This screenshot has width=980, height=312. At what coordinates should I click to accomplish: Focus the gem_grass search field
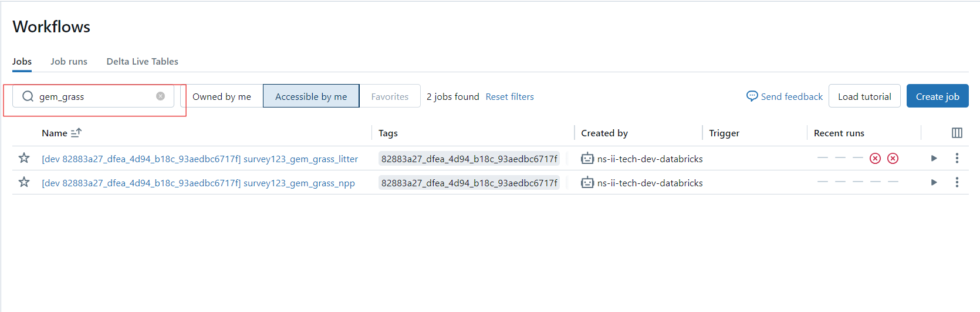pyautogui.click(x=94, y=96)
